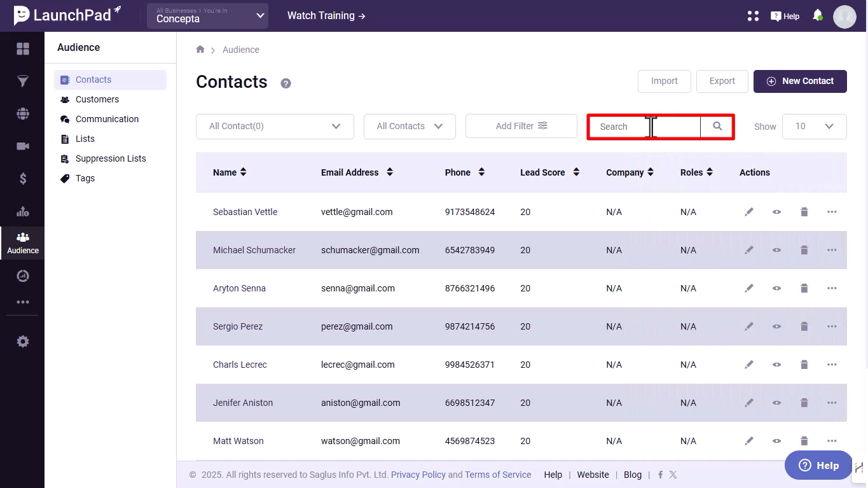Open more actions for Charls Lecrec
Image resolution: width=868 pixels, height=488 pixels.
coord(832,365)
